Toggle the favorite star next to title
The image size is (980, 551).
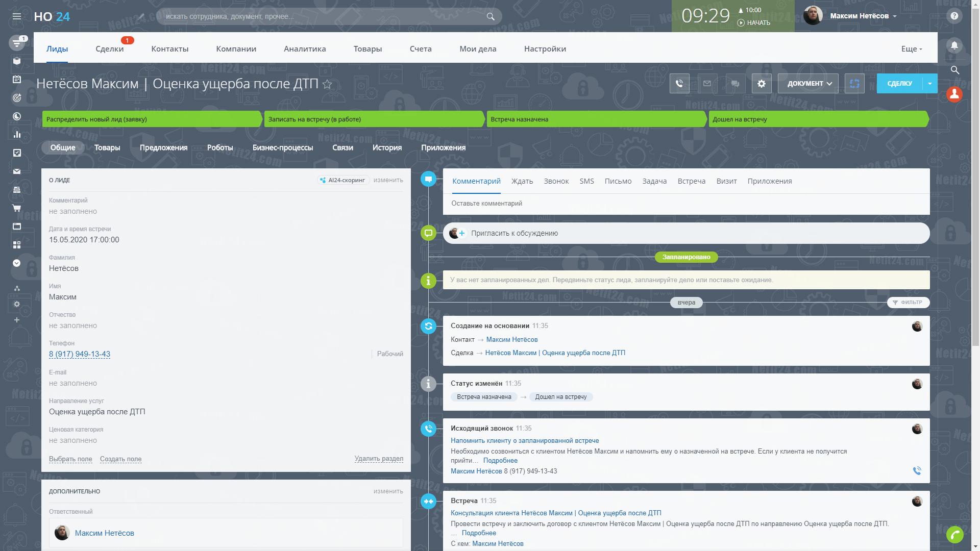(327, 85)
